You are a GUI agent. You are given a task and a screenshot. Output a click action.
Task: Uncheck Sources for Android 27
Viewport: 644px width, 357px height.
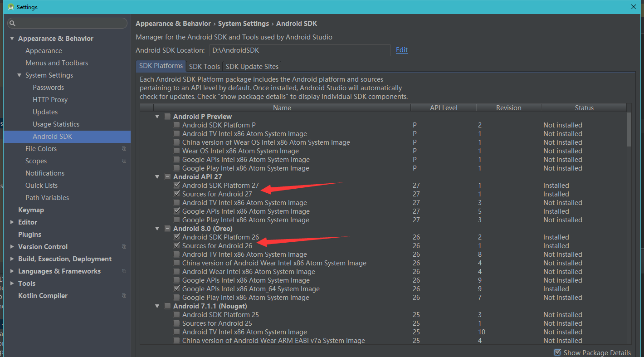(176, 194)
